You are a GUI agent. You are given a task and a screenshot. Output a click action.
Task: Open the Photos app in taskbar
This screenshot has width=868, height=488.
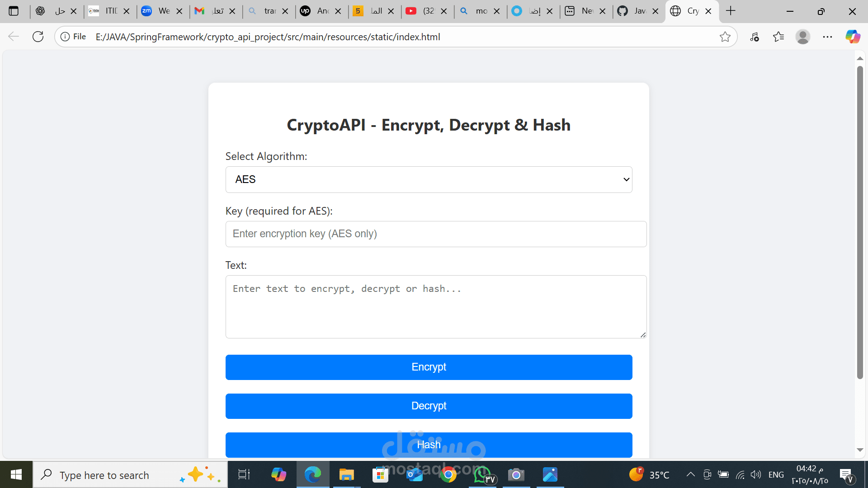click(550, 474)
